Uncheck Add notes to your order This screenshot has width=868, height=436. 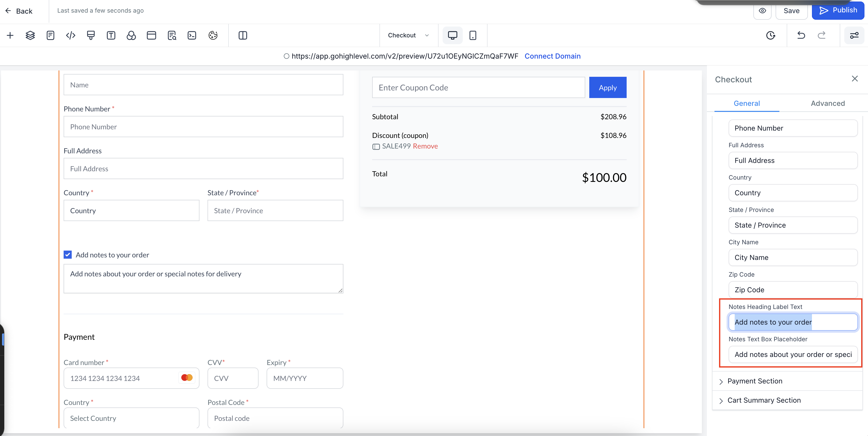coord(68,255)
